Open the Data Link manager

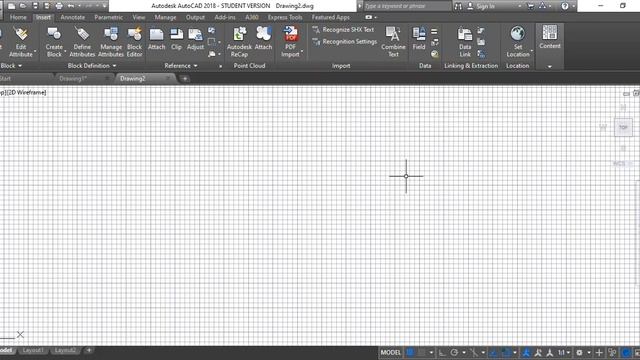pyautogui.click(x=465, y=42)
